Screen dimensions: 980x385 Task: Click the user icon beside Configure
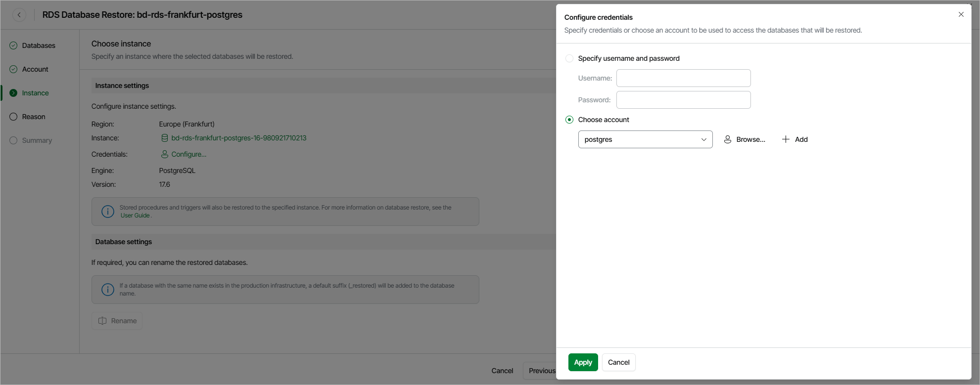(165, 154)
